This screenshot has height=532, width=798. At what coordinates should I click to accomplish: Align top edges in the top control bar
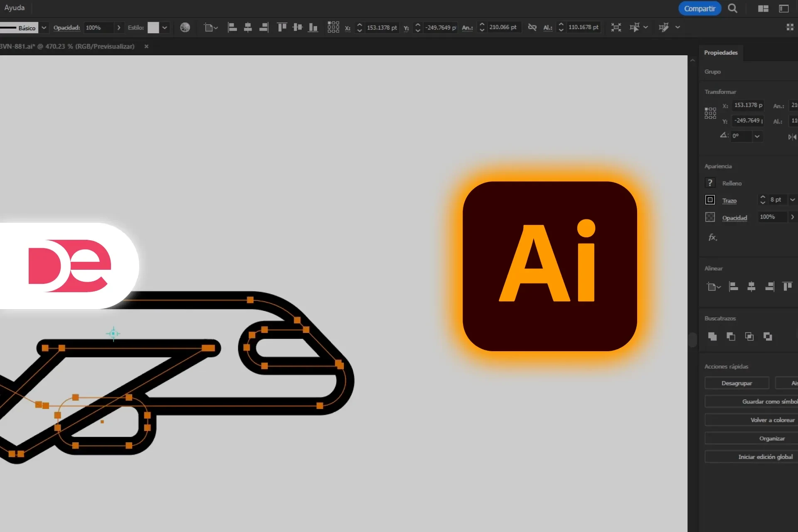(282, 27)
